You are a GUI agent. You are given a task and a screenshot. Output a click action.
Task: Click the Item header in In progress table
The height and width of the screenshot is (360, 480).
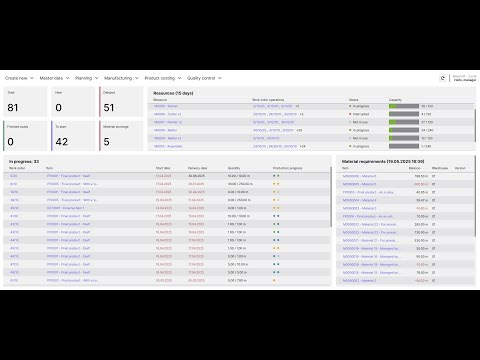(x=49, y=168)
